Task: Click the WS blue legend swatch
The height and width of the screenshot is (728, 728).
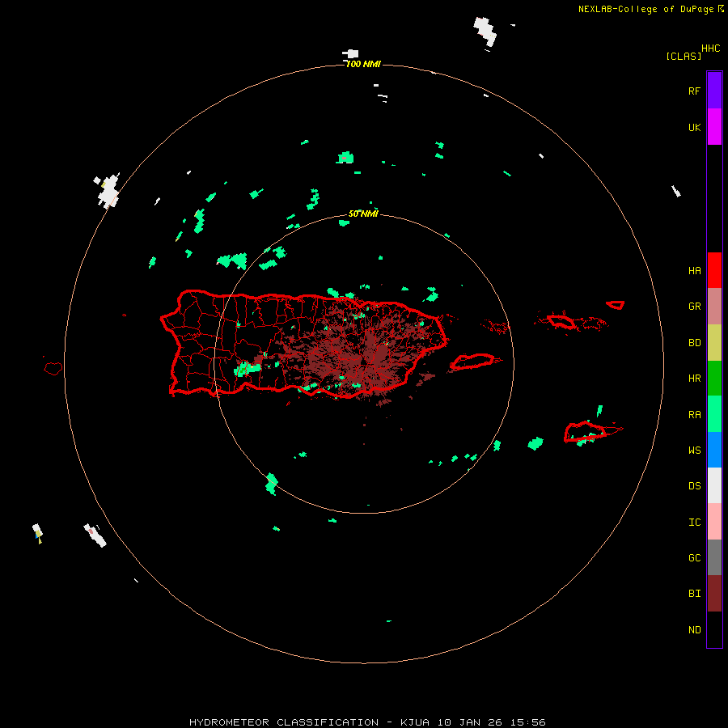Action: click(714, 450)
